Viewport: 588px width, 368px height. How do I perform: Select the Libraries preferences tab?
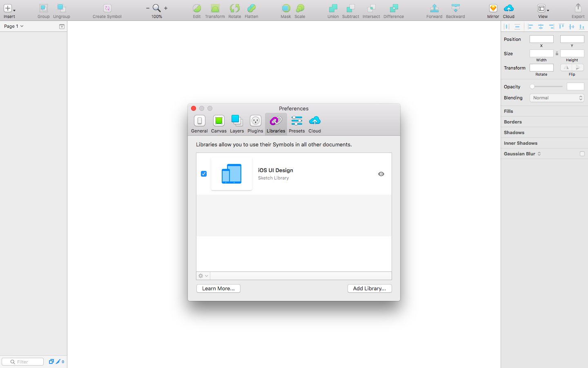[x=276, y=124]
